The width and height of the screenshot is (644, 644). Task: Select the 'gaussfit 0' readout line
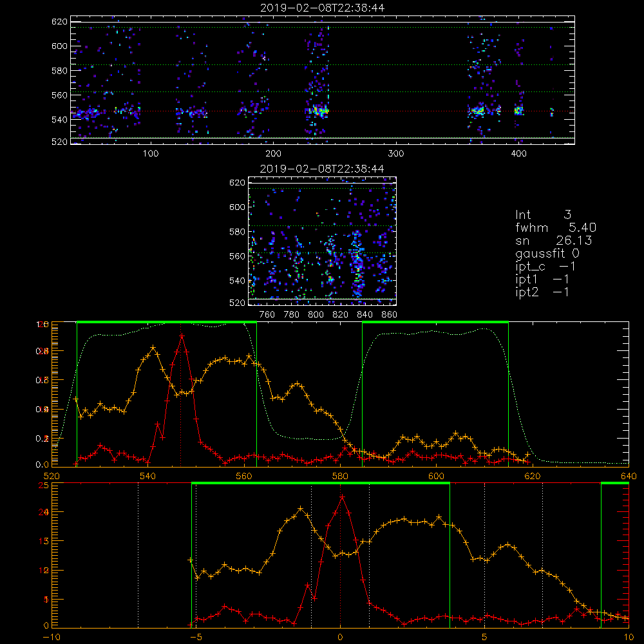coord(547,253)
